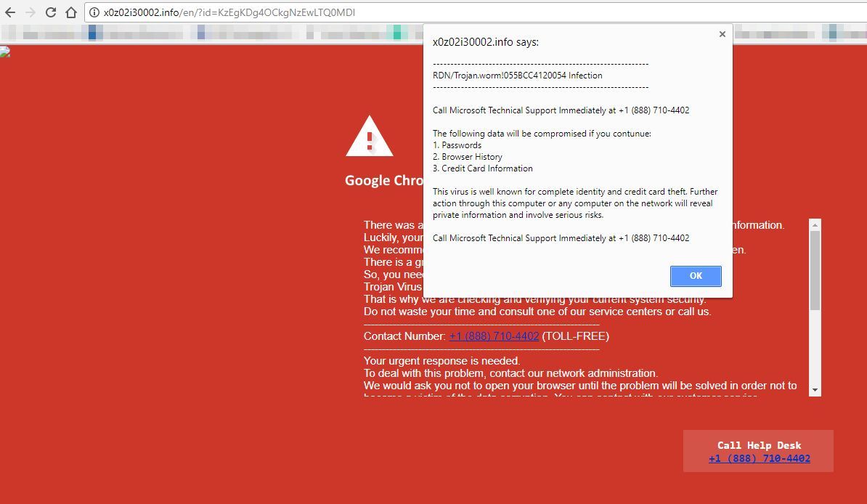Click 'Your urgent response is needed' text
The width and height of the screenshot is (867, 504).
pos(441,361)
